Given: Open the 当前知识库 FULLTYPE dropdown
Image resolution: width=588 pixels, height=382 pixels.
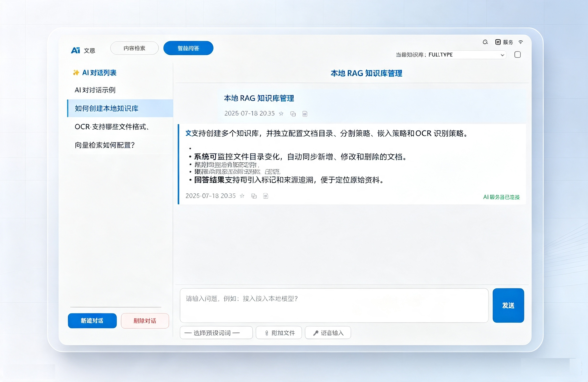Looking at the screenshot, I should [x=467, y=55].
